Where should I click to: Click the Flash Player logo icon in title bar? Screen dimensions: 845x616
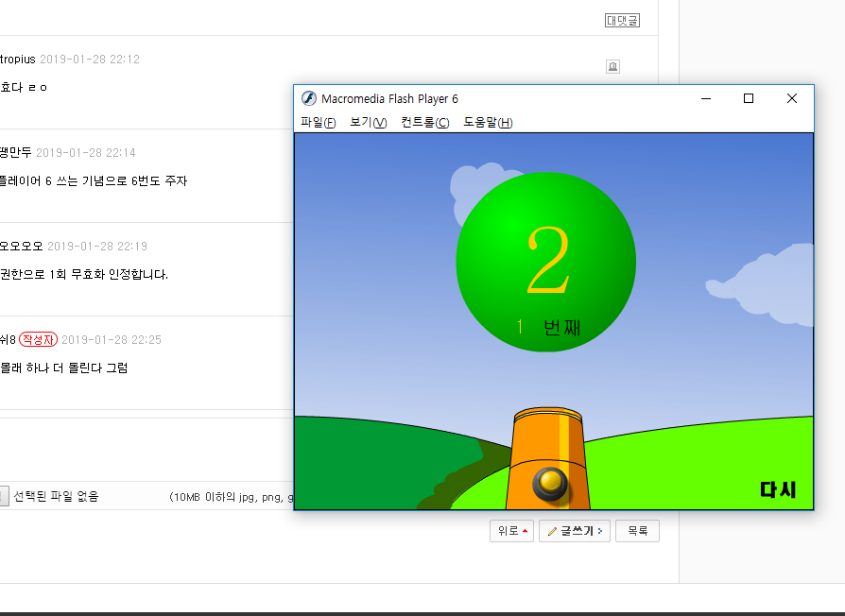click(308, 98)
